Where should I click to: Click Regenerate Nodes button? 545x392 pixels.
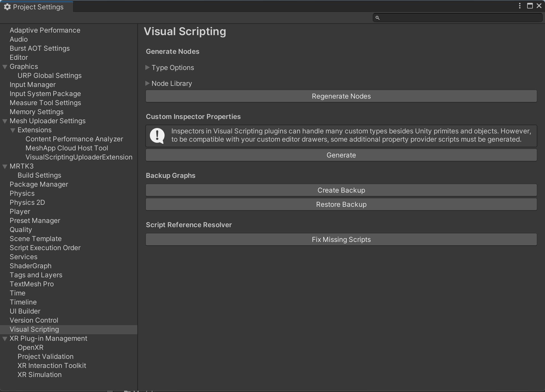pos(341,96)
